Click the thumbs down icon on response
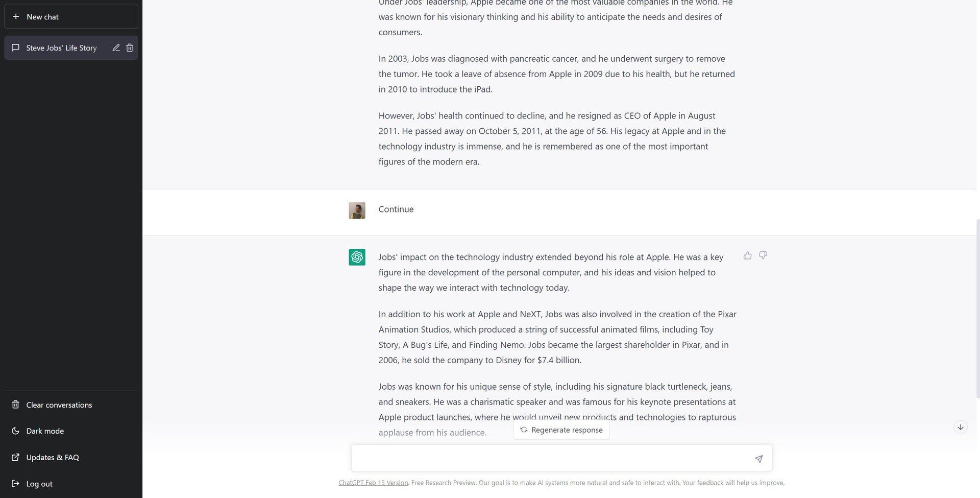 coord(763,255)
